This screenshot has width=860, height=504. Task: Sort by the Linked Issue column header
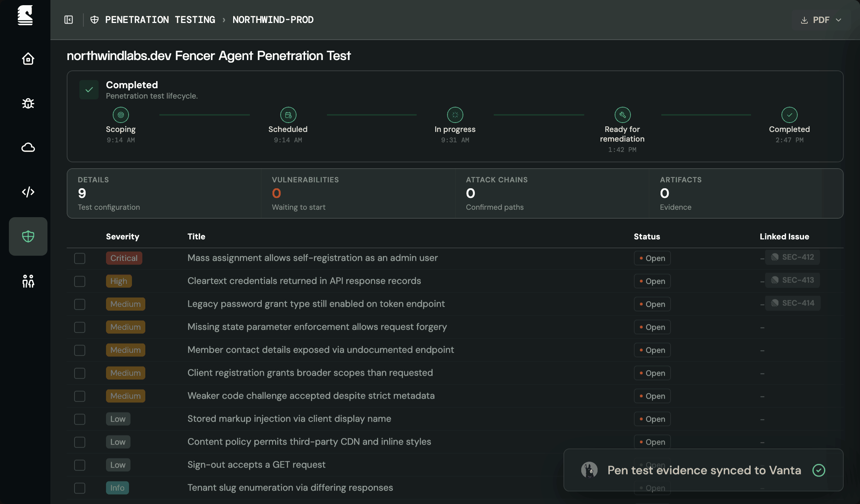pos(784,236)
